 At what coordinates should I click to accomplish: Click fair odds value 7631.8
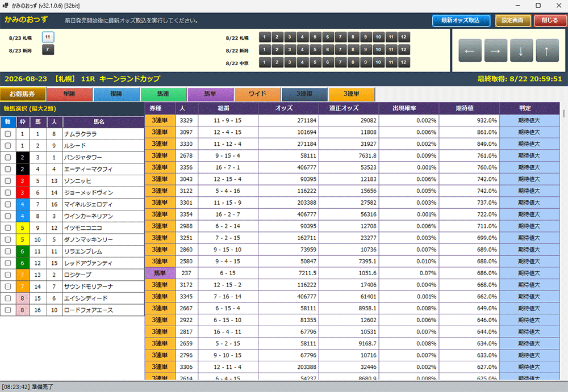(x=366, y=155)
